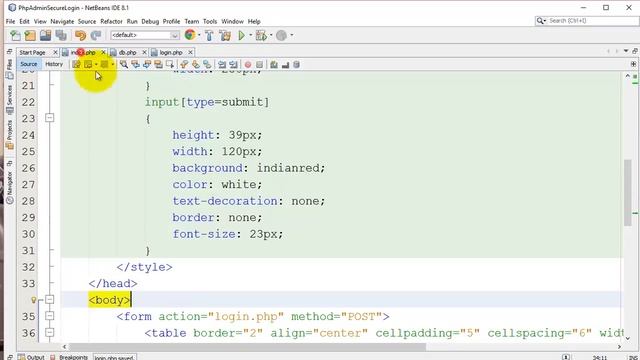The width and height of the screenshot is (640, 360).
Task: Open the <default> configuration combo box
Action: pyautogui.click(x=144, y=36)
